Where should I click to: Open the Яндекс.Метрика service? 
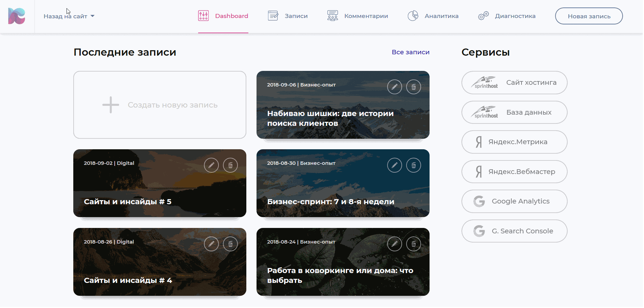(x=514, y=142)
